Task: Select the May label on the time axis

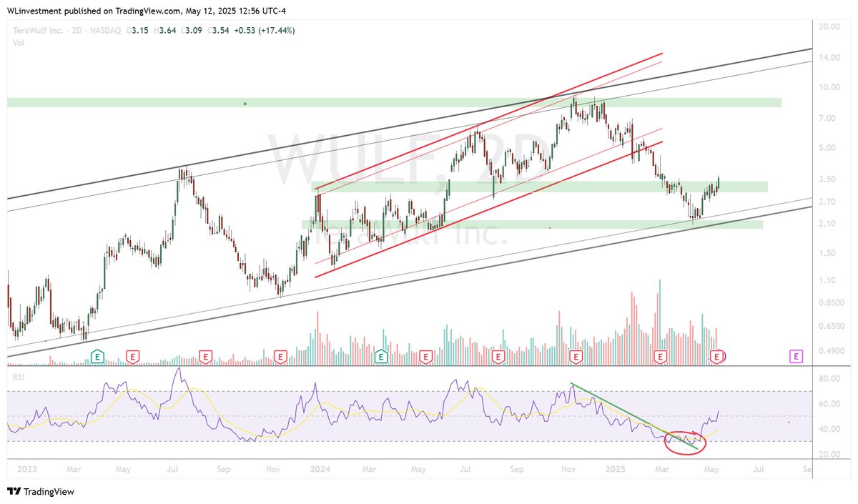Action: click(x=711, y=470)
